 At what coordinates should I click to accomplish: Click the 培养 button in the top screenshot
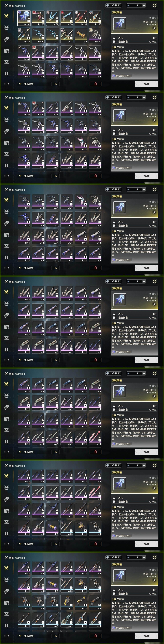pos(147,84)
